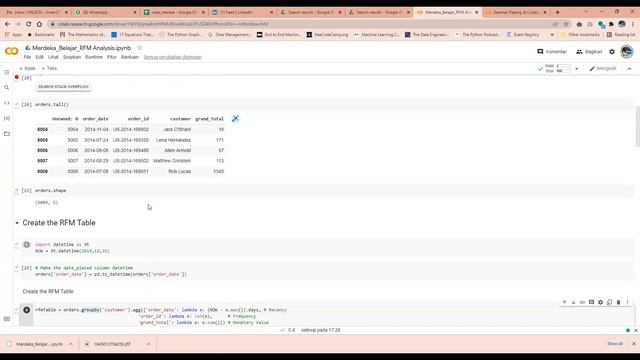Add a new Kode cell

[27, 69]
